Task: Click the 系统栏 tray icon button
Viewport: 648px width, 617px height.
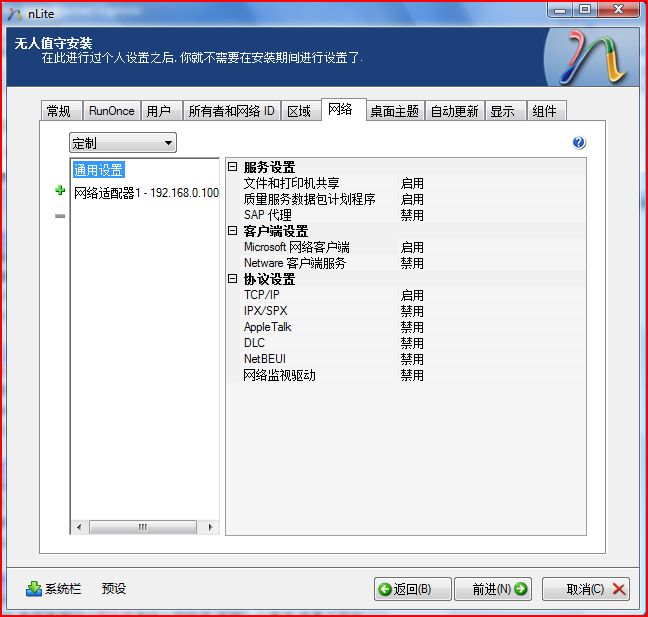Action: point(53,588)
